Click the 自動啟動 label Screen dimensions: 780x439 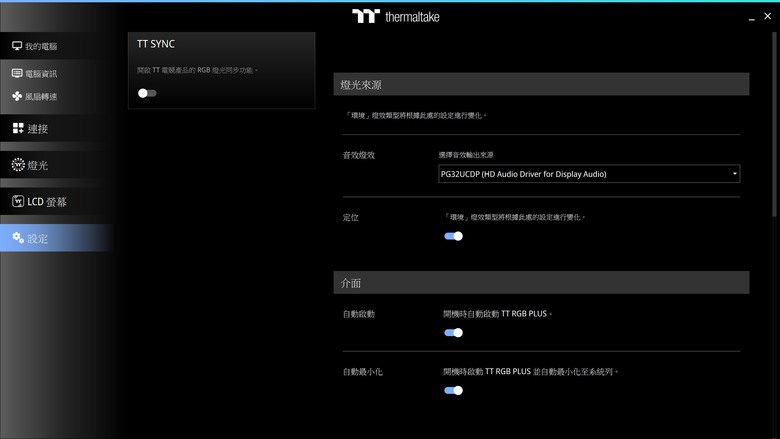359,314
